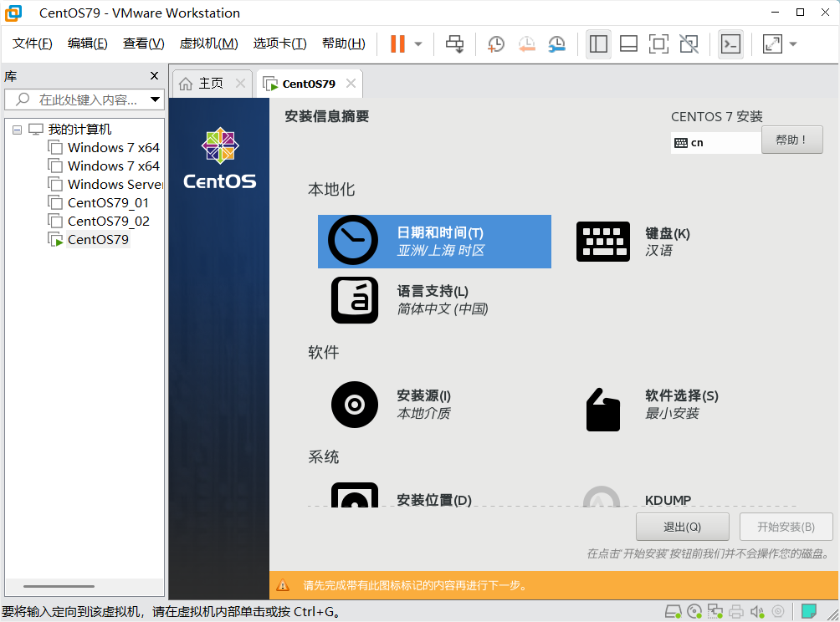Image resolution: width=840 pixels, height=622 pixels.
Task: Open 语言支持(L) settings
Action: [410, 300]
